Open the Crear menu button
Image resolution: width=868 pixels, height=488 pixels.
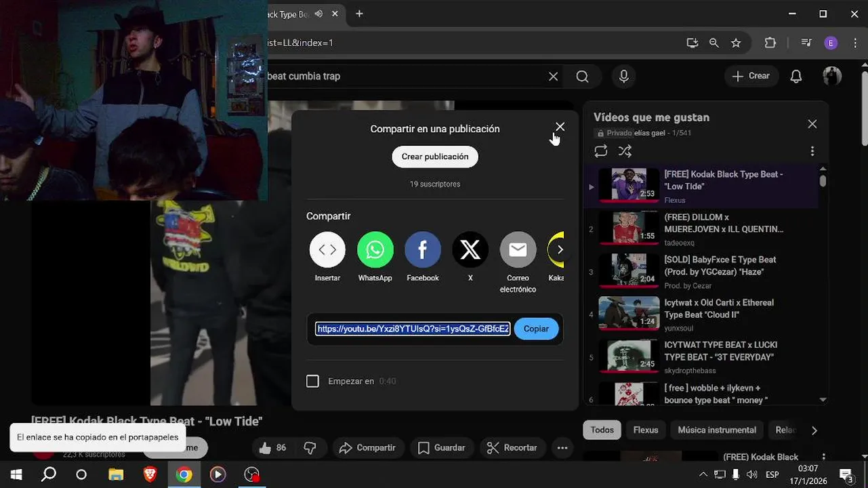pos(751,76)
